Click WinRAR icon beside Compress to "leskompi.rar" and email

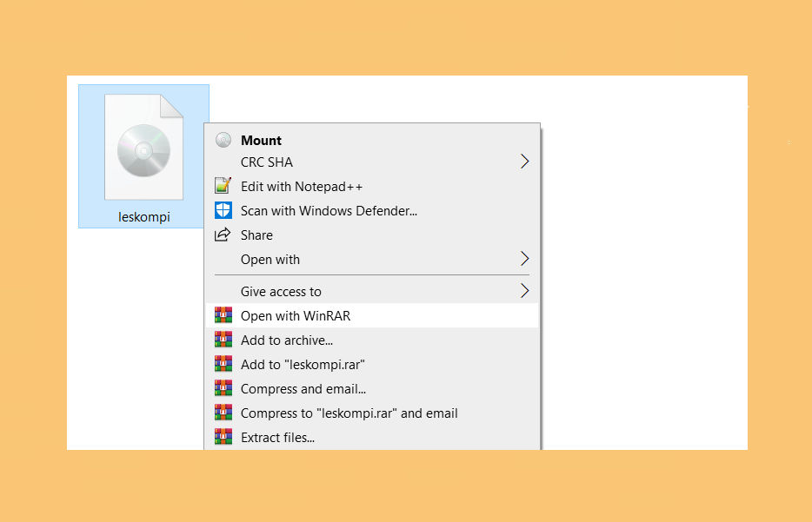click(223, 413)
